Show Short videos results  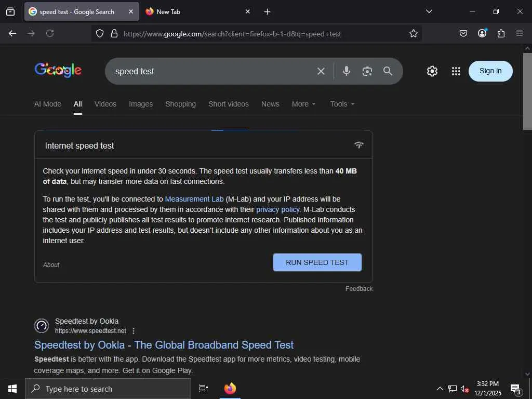[x=229, y=104]
